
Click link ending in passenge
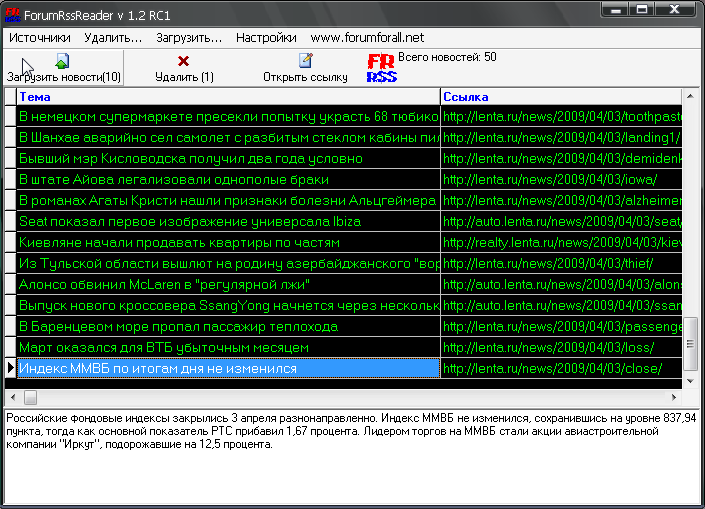point(561,327)
